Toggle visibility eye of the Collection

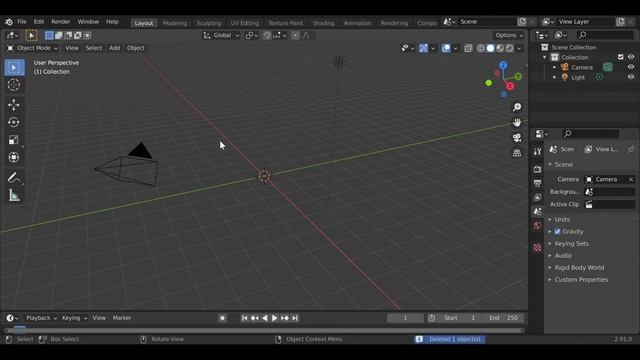631,57
